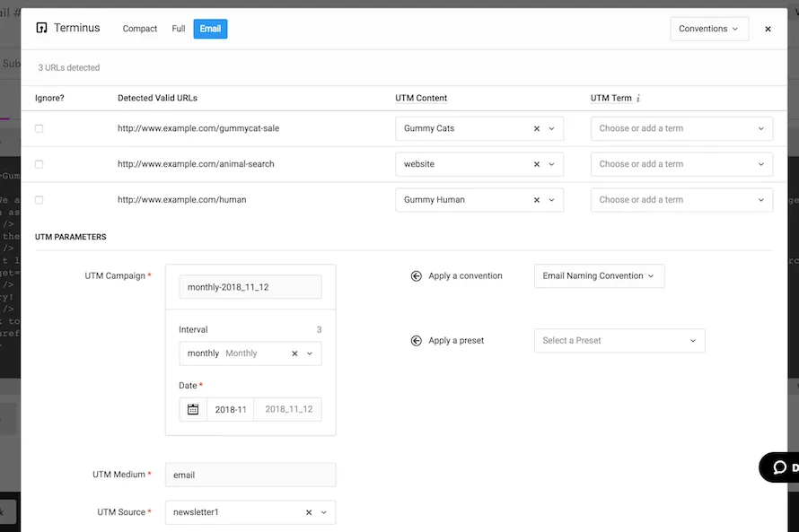Remove Gummy Human content via its X
The image size is (799, 532).
(x=539, y=199)
